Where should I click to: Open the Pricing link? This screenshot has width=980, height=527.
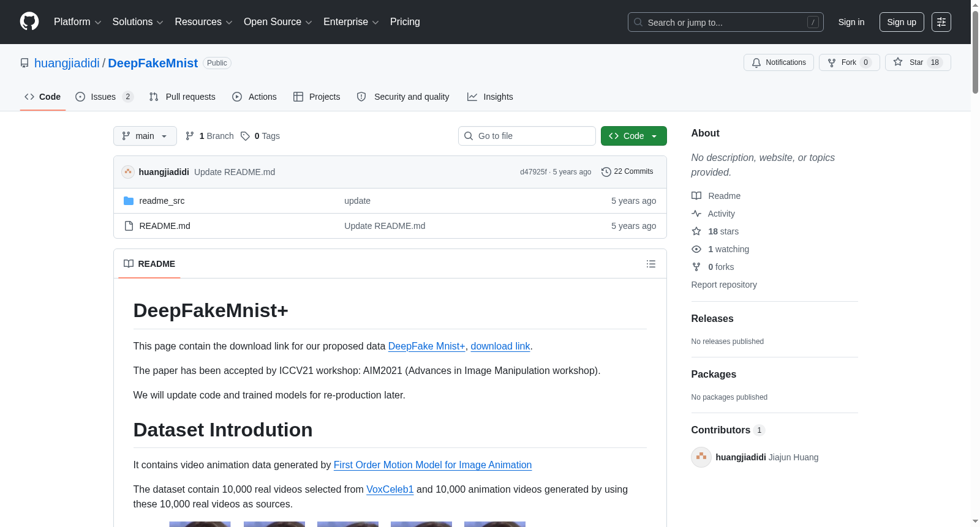[x=405, y=22]
